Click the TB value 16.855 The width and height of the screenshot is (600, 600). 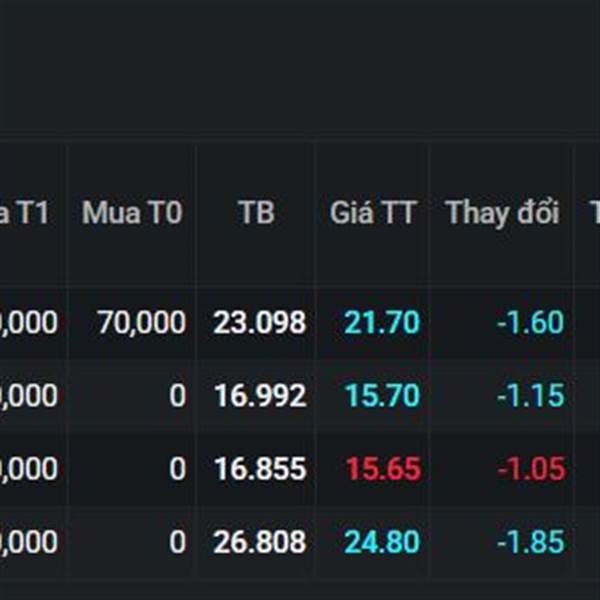(x=259, y=469)
